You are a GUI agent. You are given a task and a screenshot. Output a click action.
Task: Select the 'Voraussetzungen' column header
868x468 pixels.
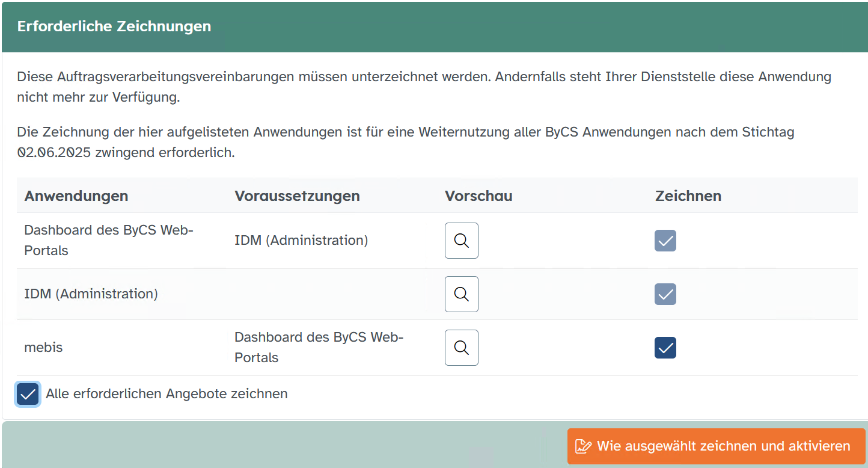tap(297, 196)
